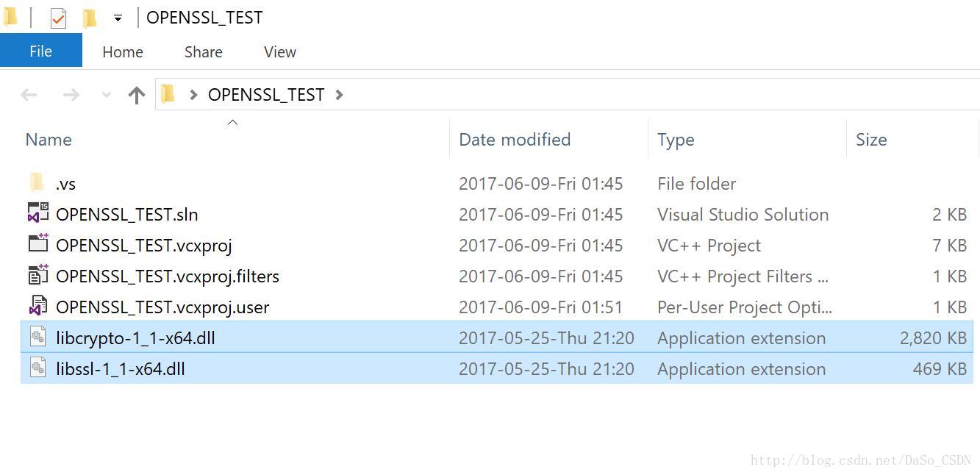The image size is (980, 475).
Task: Select the OPENSSL_TEST.vcxproj.filters file icon
Action: pos(38,275)
